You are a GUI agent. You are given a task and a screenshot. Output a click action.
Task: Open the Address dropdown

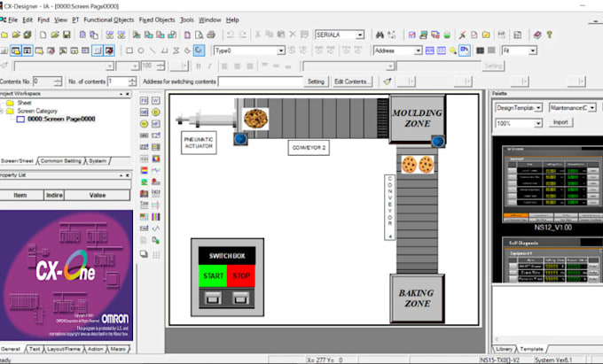click(418, 50)
